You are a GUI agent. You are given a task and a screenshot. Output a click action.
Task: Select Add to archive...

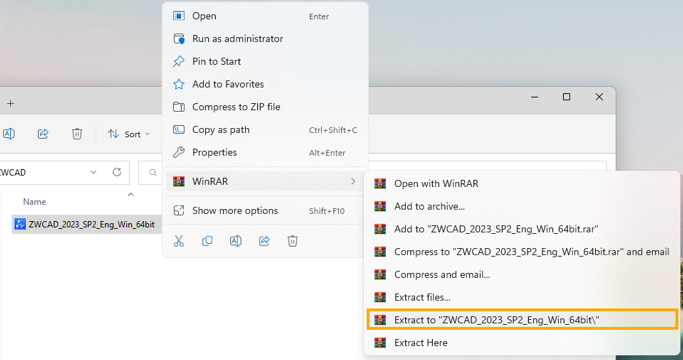point(522,206)
